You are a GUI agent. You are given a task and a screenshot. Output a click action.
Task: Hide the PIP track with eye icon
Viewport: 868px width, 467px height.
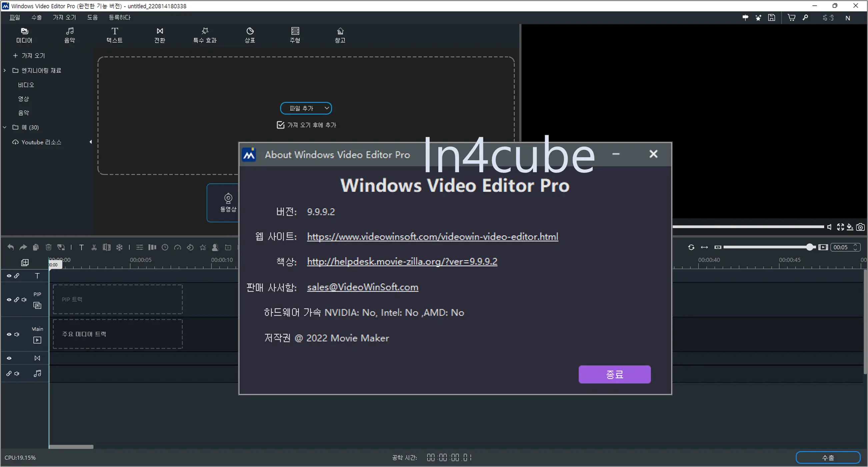point(9,300)
